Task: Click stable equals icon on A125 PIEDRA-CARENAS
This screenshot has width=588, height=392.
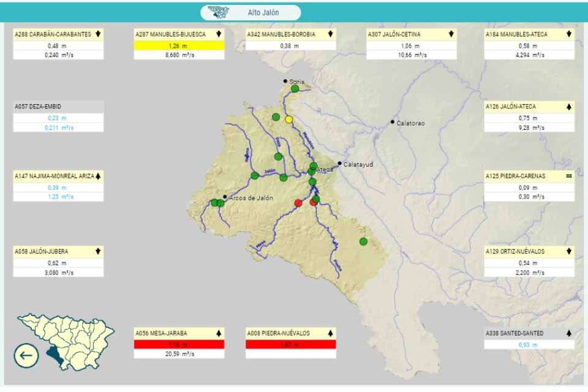Action: coord(569,176)
